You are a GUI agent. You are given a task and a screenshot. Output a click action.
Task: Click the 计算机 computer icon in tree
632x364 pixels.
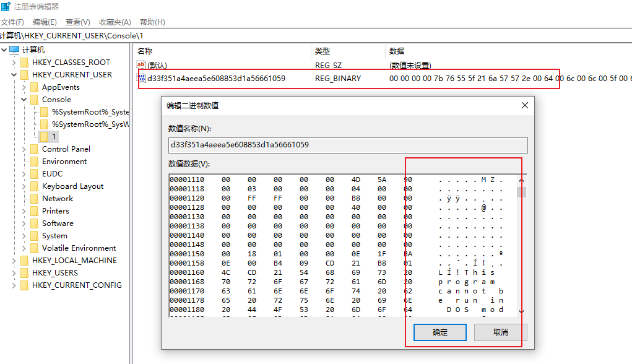point(14,50)
